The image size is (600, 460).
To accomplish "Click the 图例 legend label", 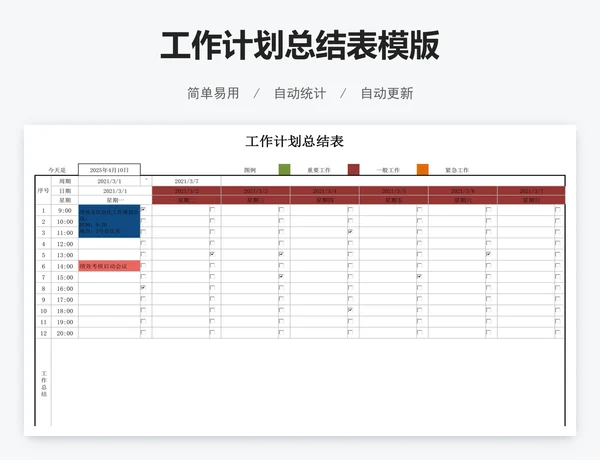I will click(x=250, y=170).
